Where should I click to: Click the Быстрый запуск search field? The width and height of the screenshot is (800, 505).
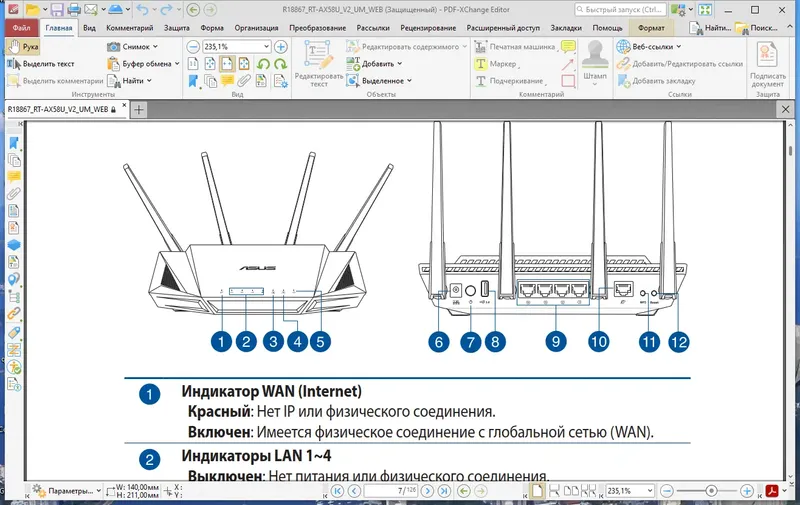(620, 10)
